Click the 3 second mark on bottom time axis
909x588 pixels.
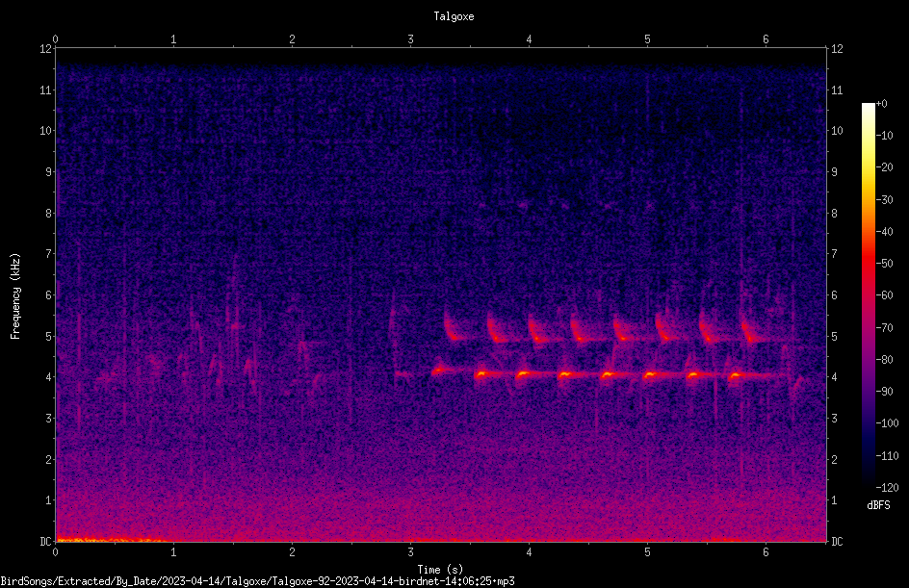pyautogui.click(x=410, y=552)
